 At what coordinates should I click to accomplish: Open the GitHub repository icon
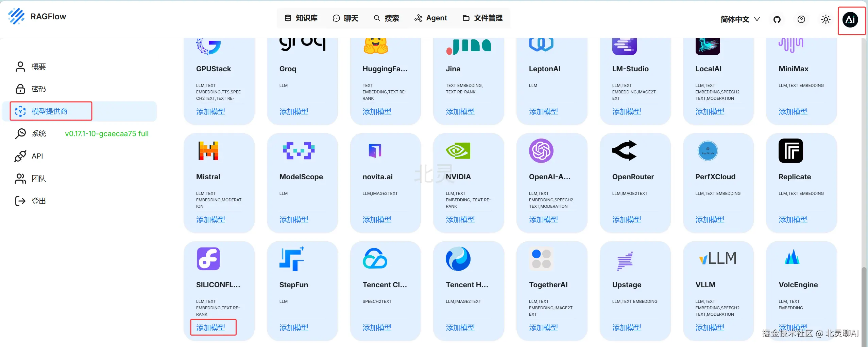[x=777, y=19]
